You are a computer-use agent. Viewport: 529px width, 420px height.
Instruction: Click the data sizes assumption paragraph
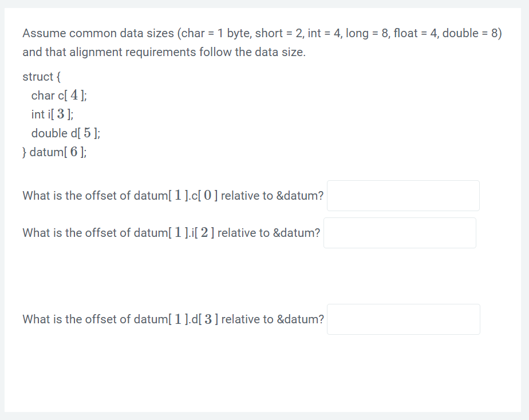coord(262,42)
